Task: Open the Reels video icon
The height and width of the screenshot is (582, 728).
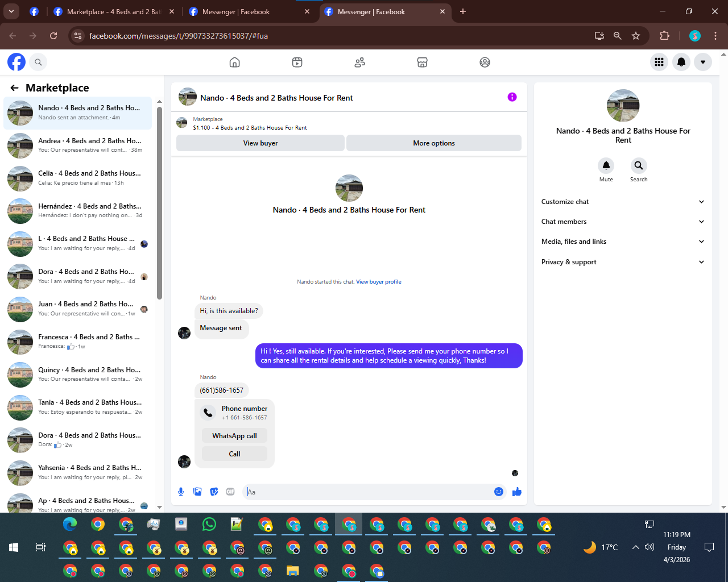Action: (297, 62)
